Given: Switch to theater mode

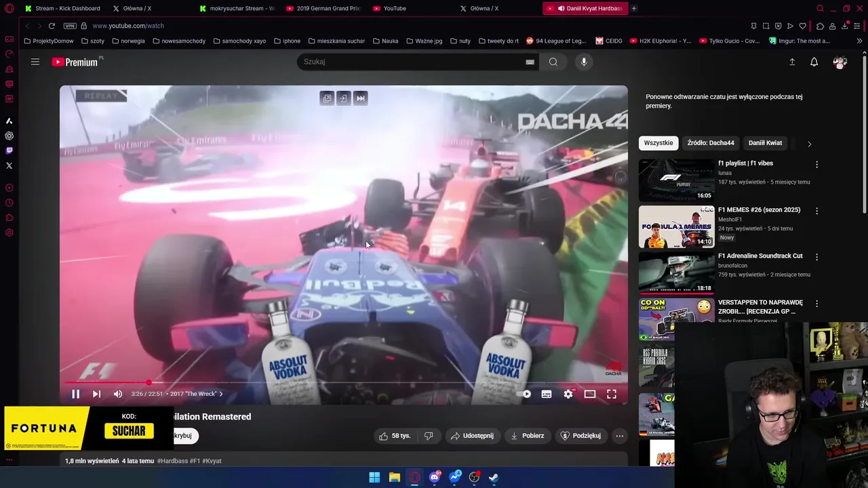Looking at the screenshot, I should pos(590,394).
